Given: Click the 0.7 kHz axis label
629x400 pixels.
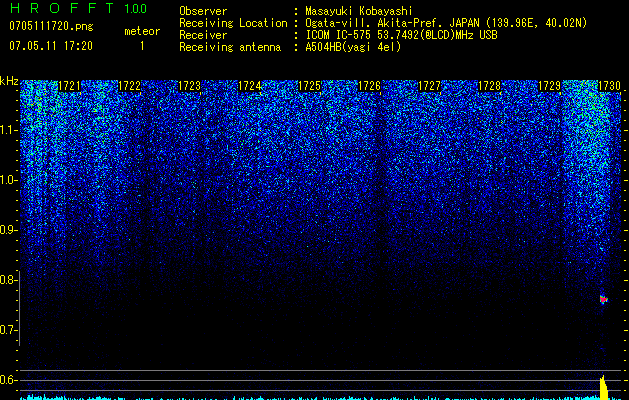Looking at the screenshot, I should pos(8,330).
